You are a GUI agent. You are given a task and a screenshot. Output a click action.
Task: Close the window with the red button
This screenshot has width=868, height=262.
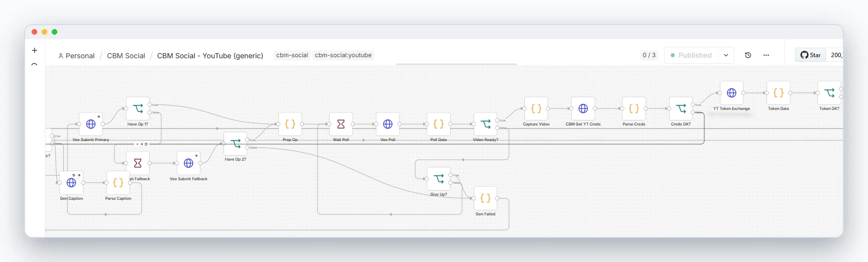click(x=34, y=32)
